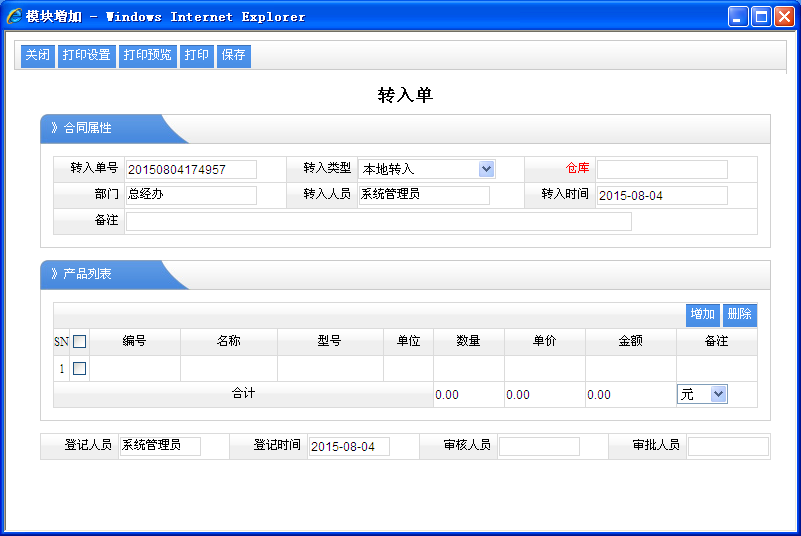
Task: Toggle the select-all checkbox in table header
Action: [80, 342]
